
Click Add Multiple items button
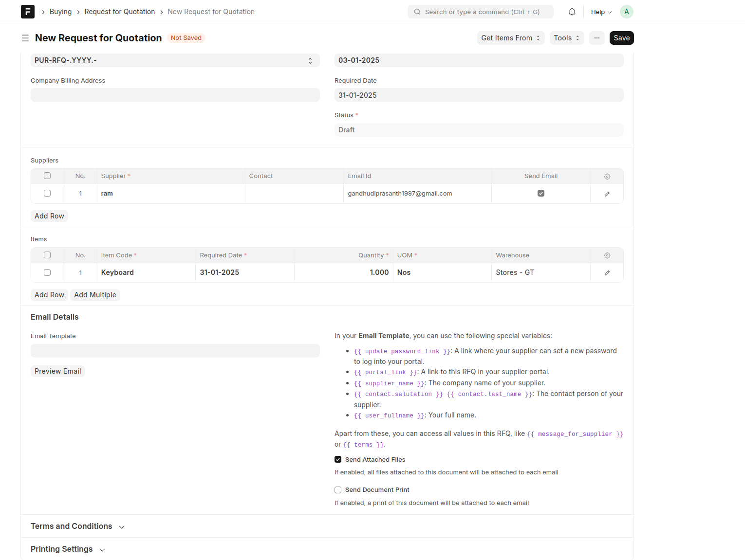95,295
